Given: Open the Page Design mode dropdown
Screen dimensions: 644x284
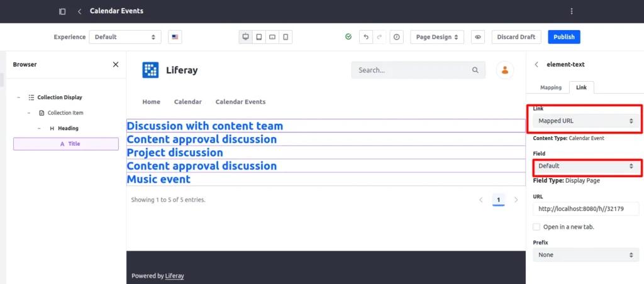Looking at the screenshot, I should pyautogui.click(x=437, y=37).
